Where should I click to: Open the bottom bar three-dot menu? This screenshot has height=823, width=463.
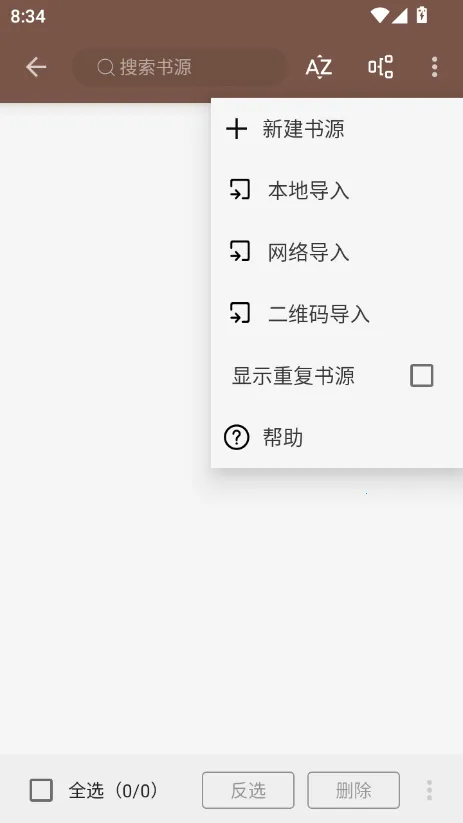429,790
